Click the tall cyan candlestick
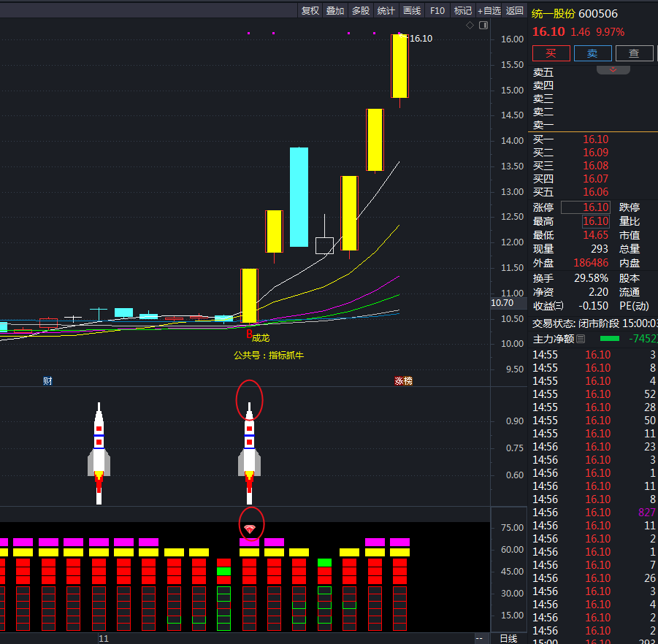This screenshot has width=658, height=644. click(299, 196)
